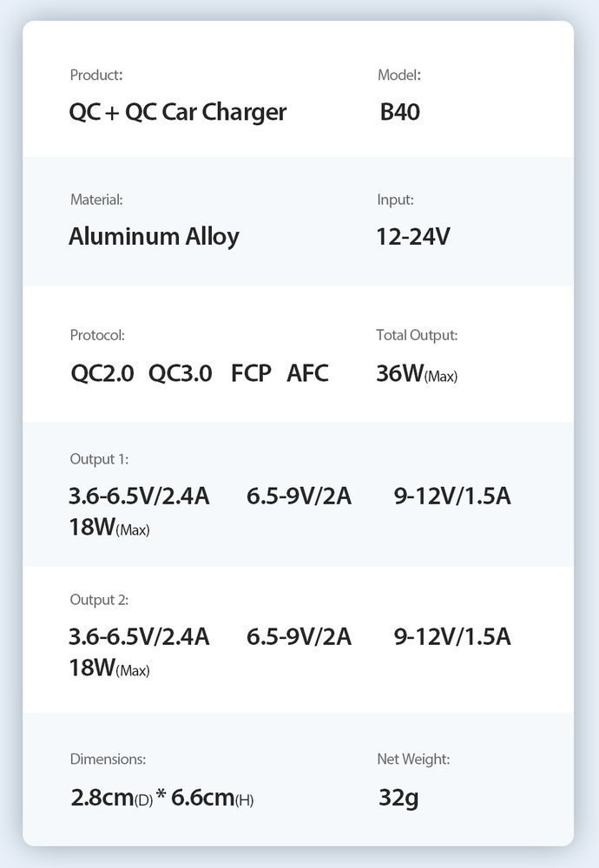Viewport: 599px width, 868px height.
Task: Click the 18W (Max) text under Output 1
Action: pyautogui.click(x=109, y=527)
